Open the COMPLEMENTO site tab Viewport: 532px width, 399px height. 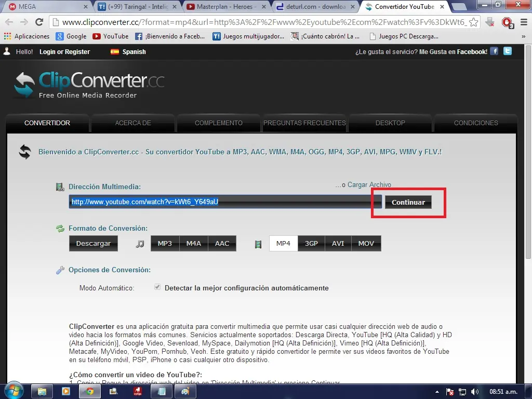219,123
